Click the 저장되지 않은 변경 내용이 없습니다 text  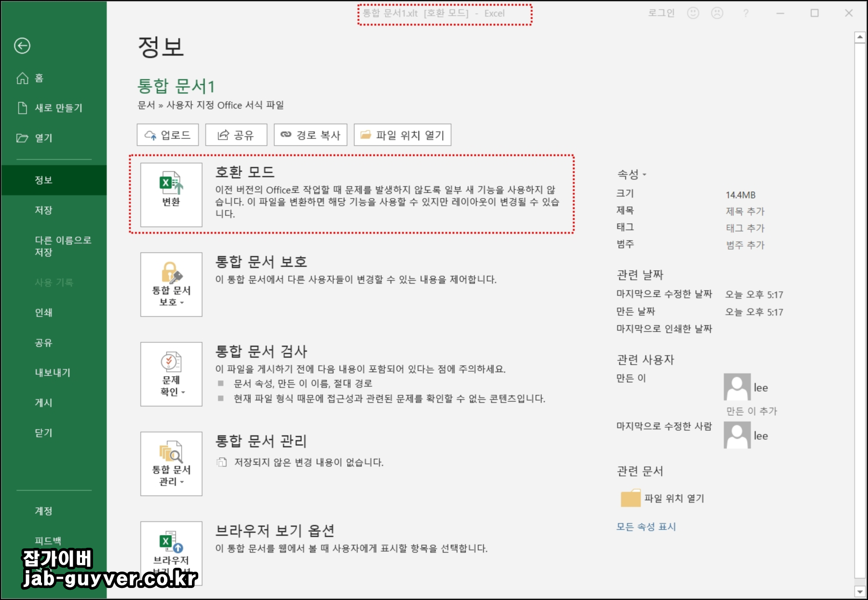pyautogui.click(x=309, y=463)
